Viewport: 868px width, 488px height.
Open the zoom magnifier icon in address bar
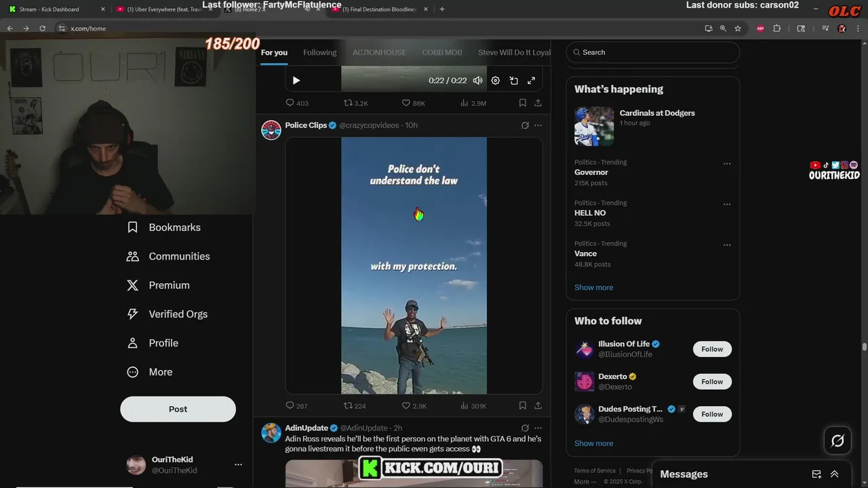pos(723,28)
